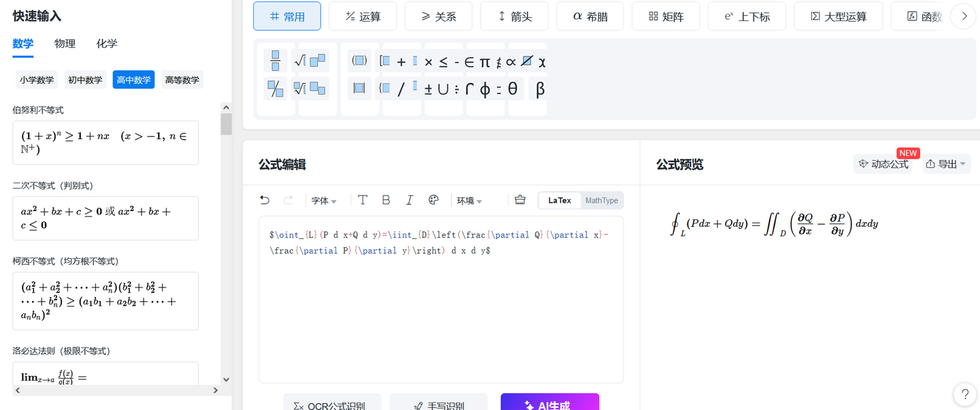This screenshot has height=410, width=980.
Task: Insert the multiplication × symbol
Action: pyautogui.click(x=428, y=62)
